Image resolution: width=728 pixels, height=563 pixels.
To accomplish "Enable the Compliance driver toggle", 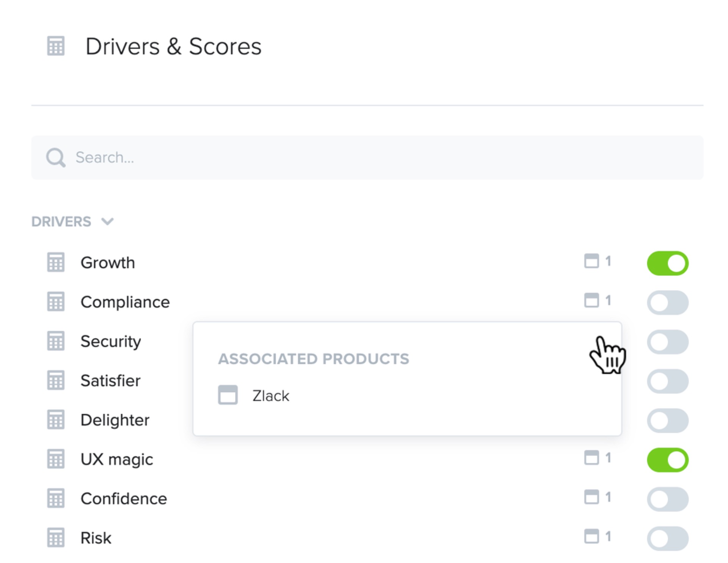I will coord(668,303).
